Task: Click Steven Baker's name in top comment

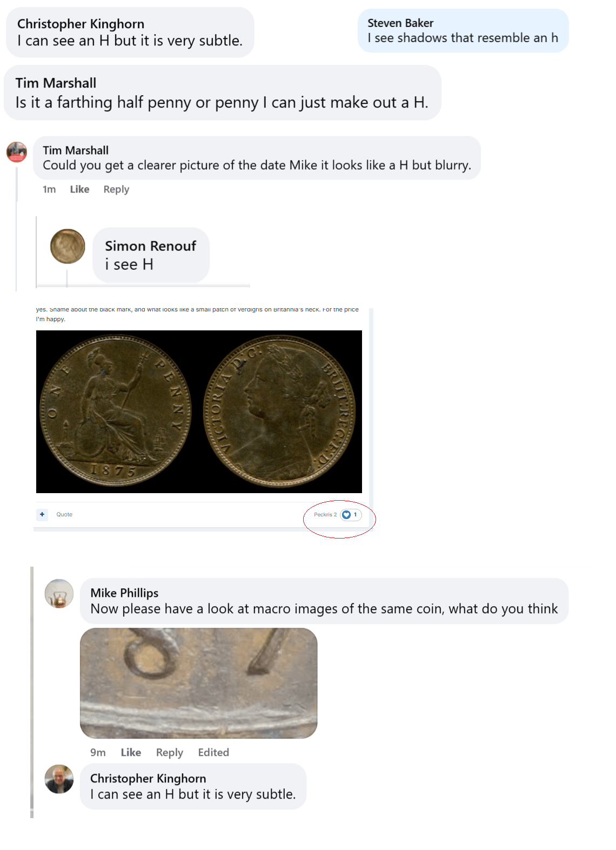Action: (x=400, y=23)
